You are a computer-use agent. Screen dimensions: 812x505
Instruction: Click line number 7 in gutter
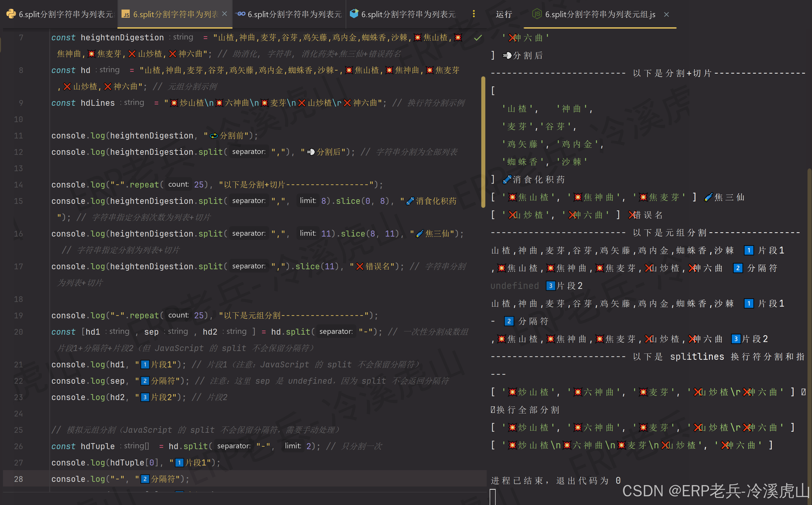point(21,37)
